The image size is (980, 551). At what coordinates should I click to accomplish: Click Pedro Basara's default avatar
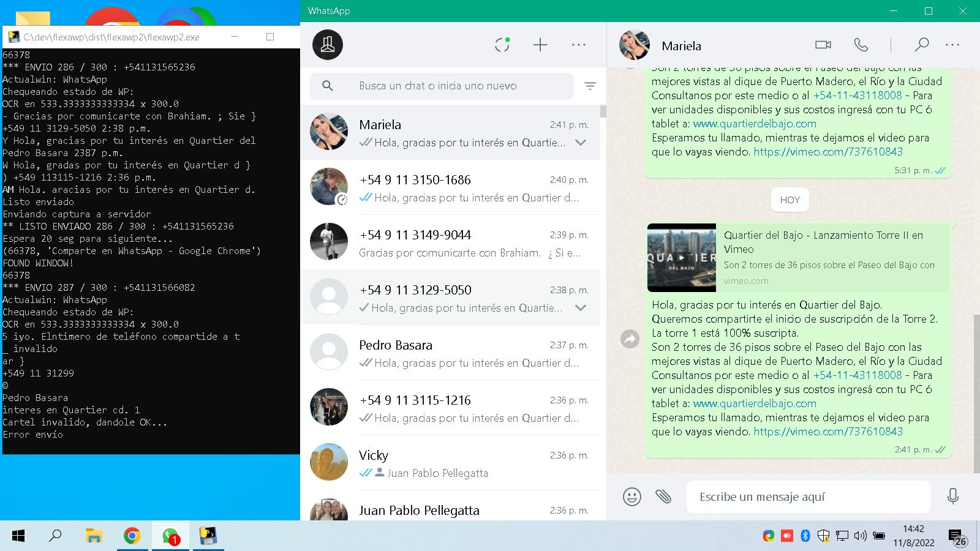click(x=329, y=352)
